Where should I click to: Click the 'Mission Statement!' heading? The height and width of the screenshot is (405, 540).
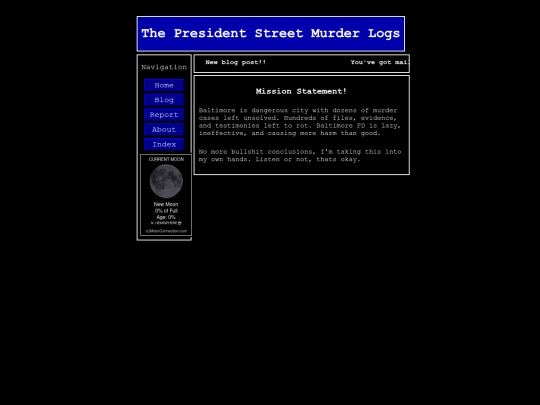pyautogui.click(x=301, y=91)
